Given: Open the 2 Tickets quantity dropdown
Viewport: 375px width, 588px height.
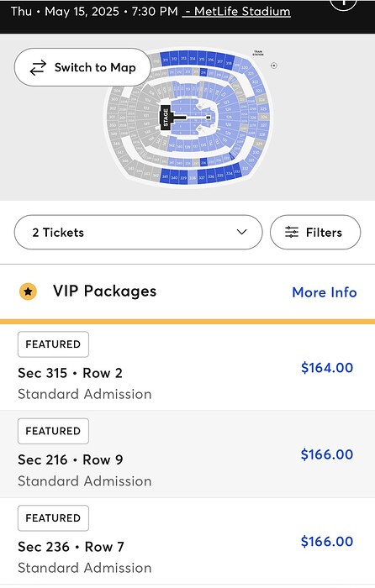Looking at the screenshot, I should click(x=138, y=232).
